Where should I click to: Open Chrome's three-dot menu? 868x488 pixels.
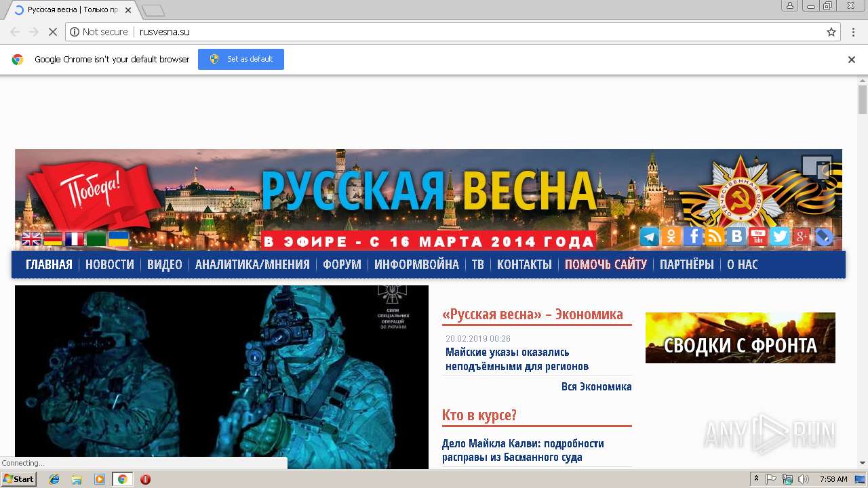pyautogui.click(x=854, y=32)
